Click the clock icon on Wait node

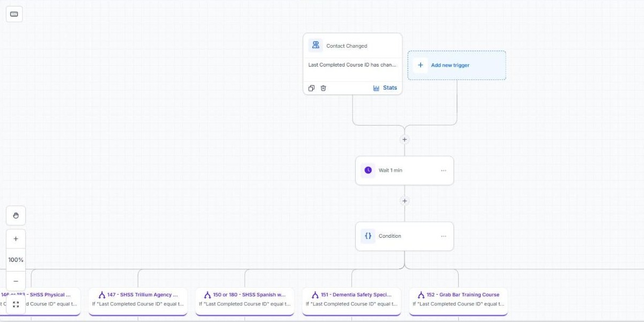(x=368, y=170)
